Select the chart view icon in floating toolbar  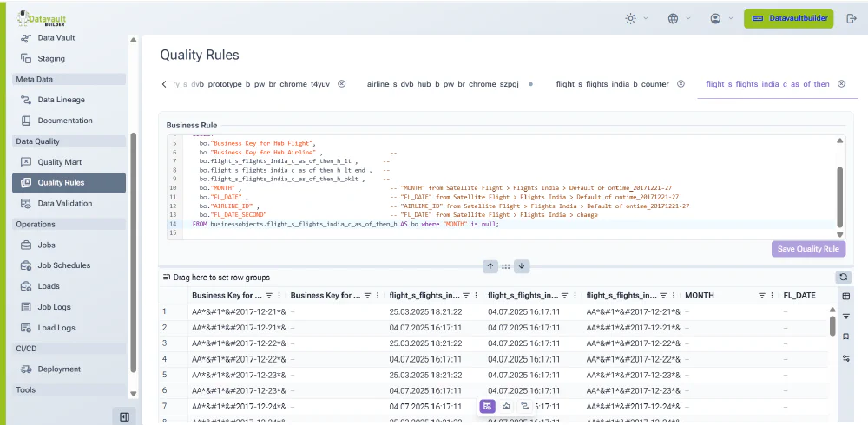point(506,406)
